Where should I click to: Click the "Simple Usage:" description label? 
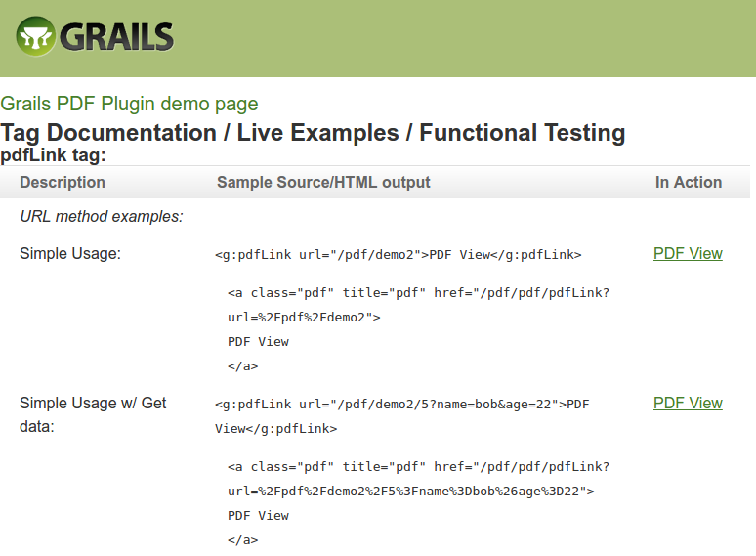pos(70,254)
